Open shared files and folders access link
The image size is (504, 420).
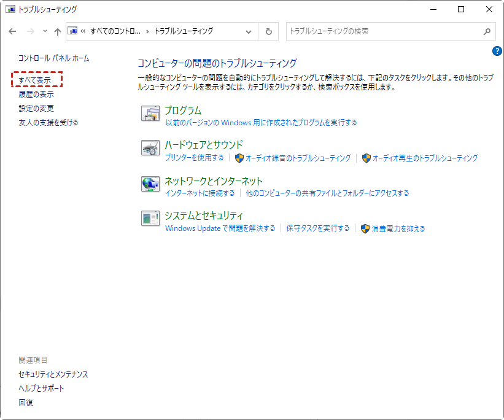327,193
